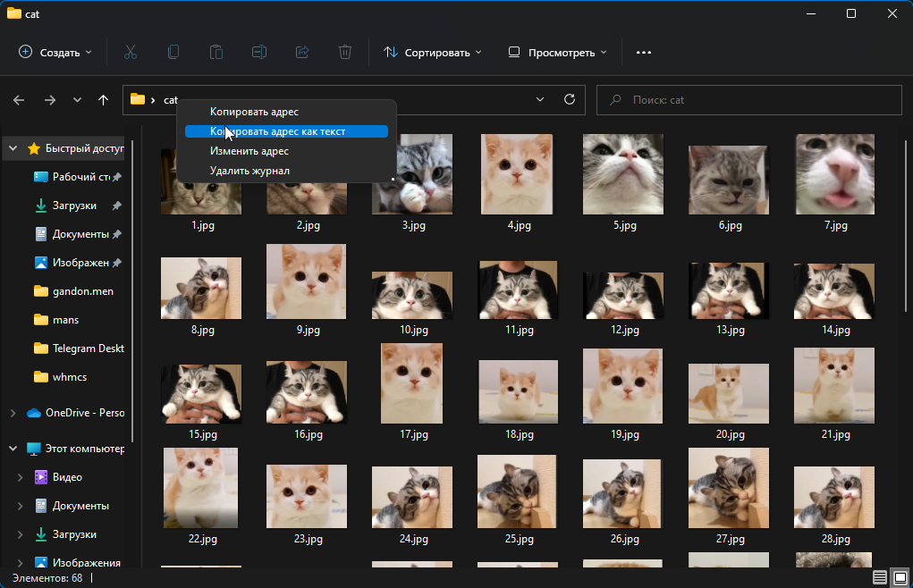The image size is (913, 588).
Task: Collapse the Этот компьютер tree node
Action: click(x=13, y=449)
